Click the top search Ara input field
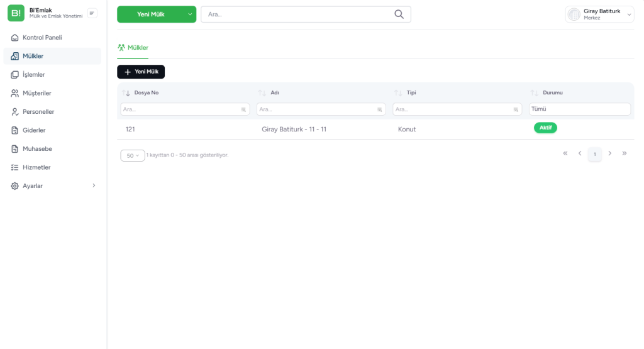 [296, 14]
